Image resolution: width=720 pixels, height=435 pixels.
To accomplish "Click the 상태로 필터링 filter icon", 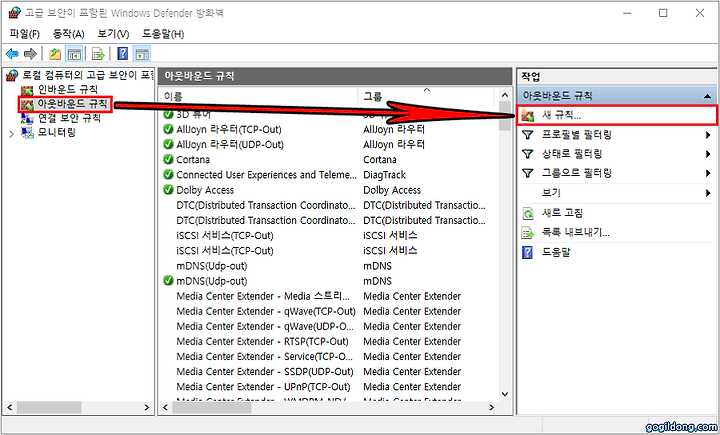I will pyautogui.click(x=528, y=154).
